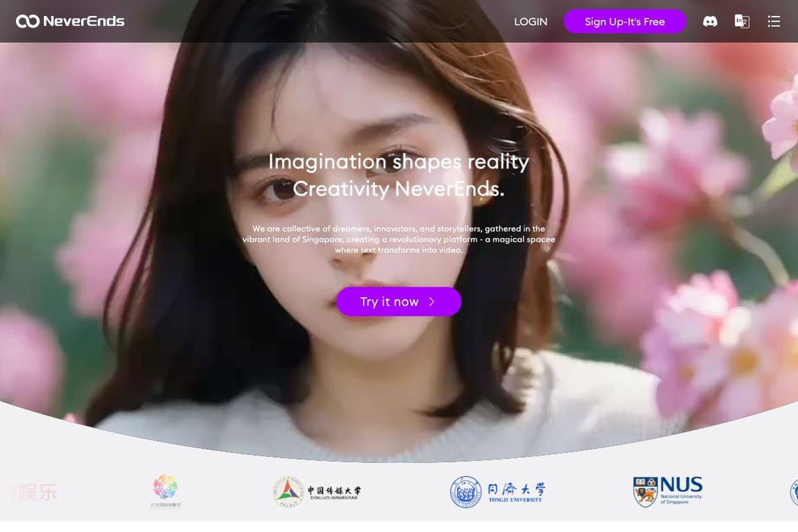Click the Try it now button
Screen dimensions: 798x532
click(x=398, y=301)
